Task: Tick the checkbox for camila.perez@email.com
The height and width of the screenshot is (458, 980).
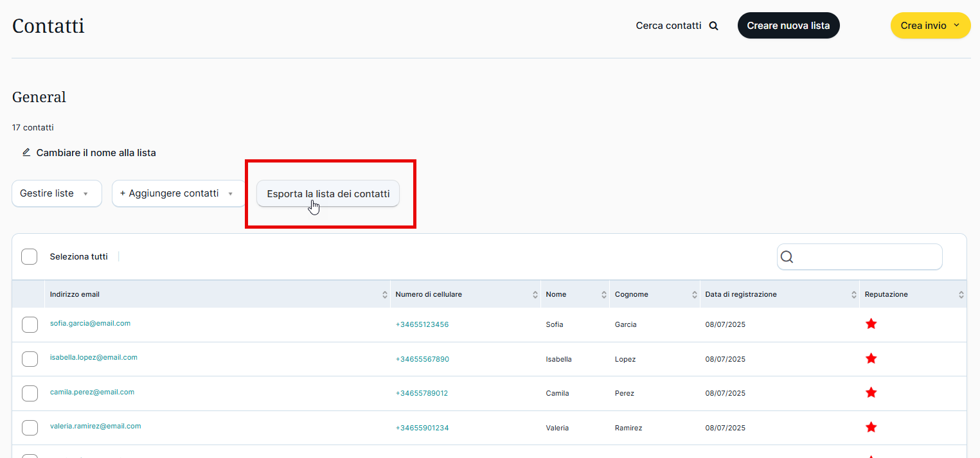Action: [x=30, y=393]
